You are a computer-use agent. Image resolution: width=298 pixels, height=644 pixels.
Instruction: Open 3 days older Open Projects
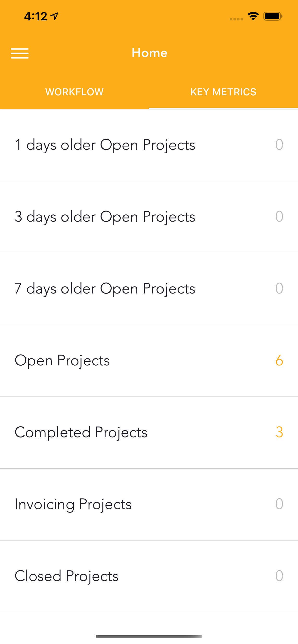click(x=149, y=217)
